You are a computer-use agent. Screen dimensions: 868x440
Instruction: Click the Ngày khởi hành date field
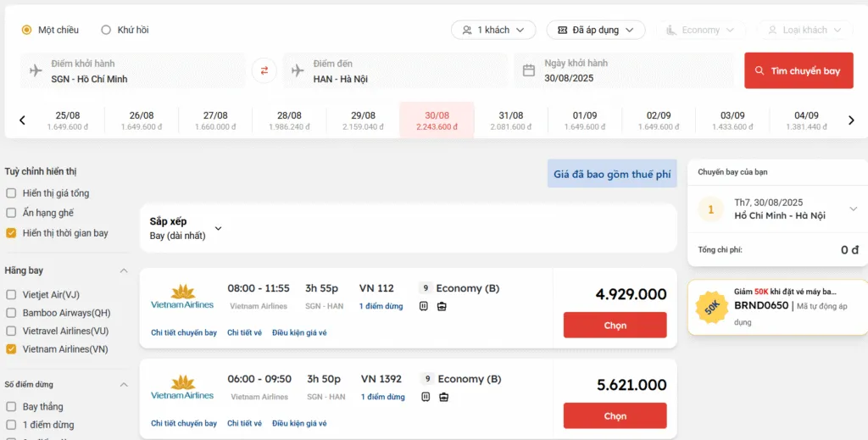[x=624, y=70]
